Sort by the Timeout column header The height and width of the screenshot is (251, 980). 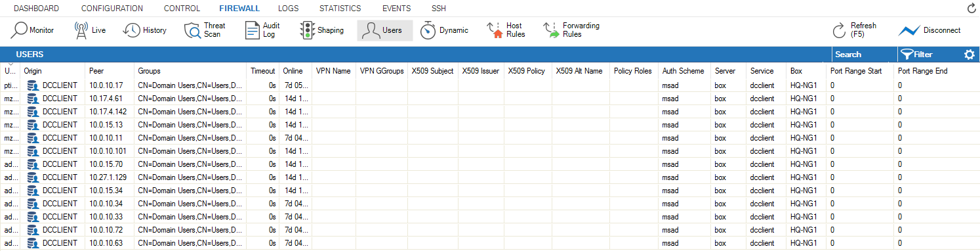click(x=262, y=71)
